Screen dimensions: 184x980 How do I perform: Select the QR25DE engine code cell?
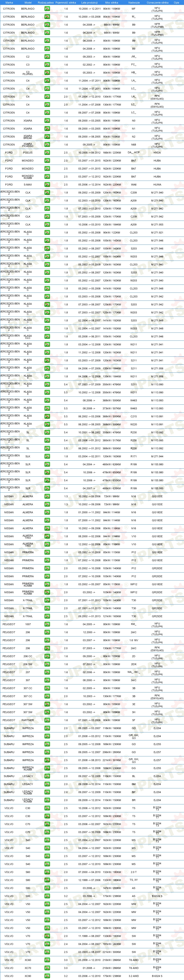(x=157, y=616)
